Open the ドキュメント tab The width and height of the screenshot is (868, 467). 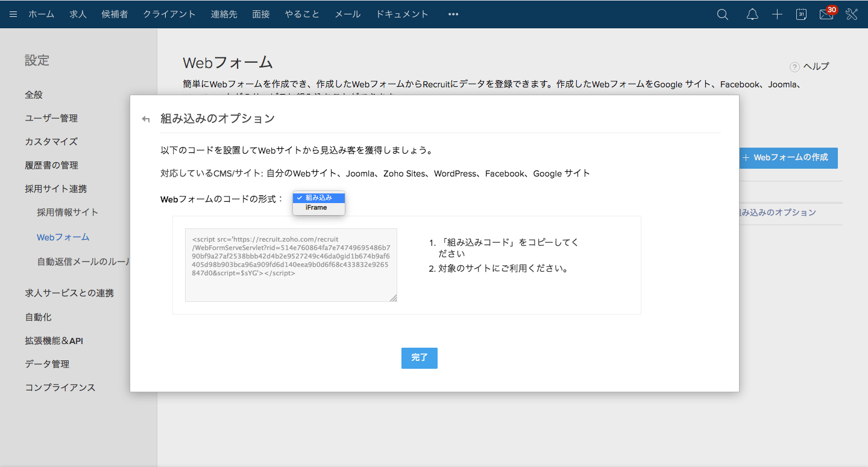pyautogui.click(x=402, y=14)
